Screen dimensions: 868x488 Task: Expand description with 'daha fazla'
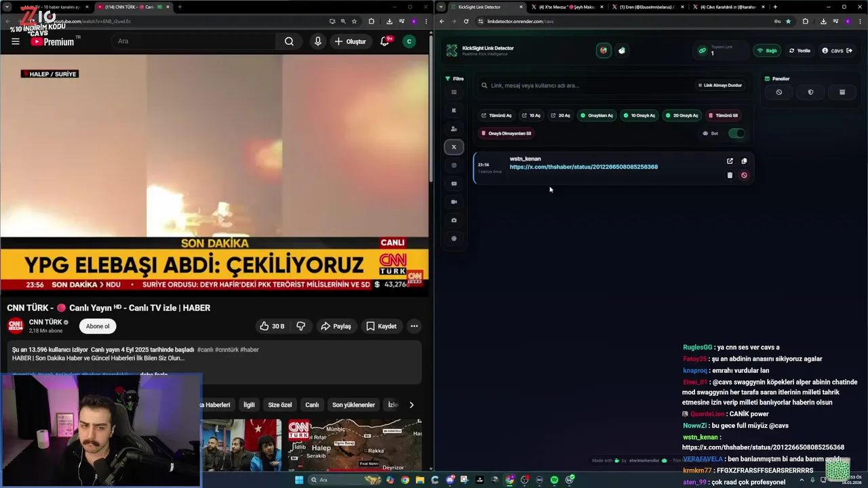point(153,374)
